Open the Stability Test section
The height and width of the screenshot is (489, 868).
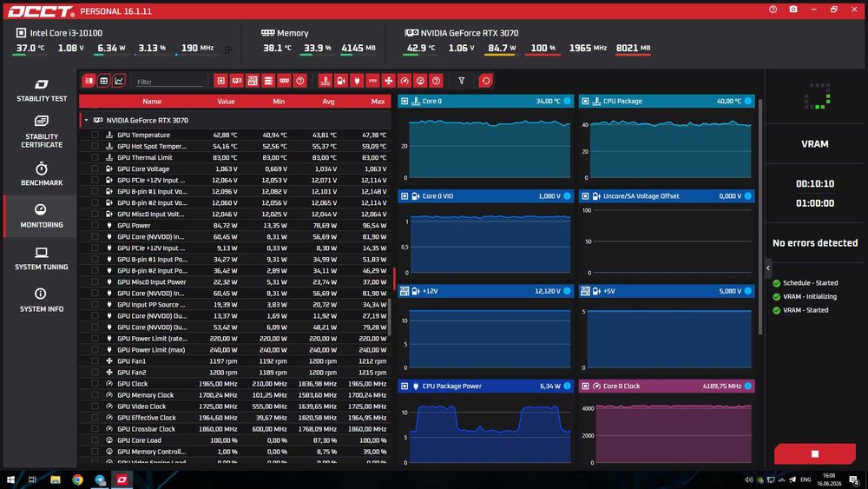click(41, 90)
